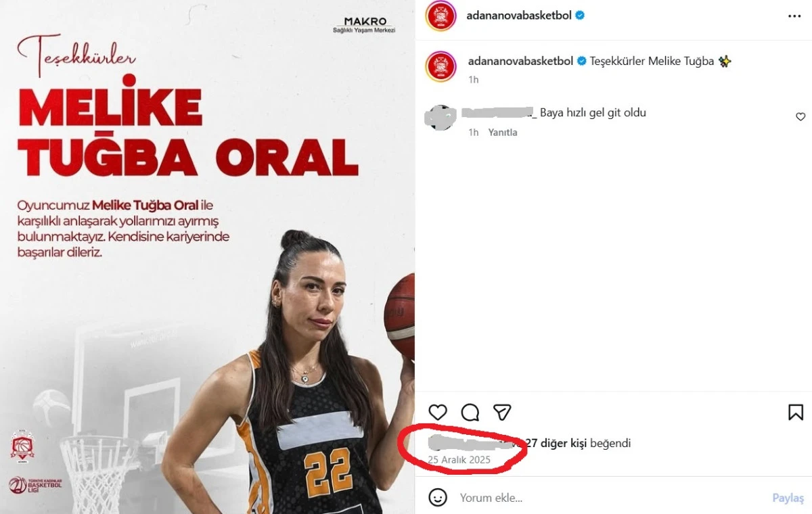
Task: Open the commenter's blurred avatar
Action: point(441,119)
